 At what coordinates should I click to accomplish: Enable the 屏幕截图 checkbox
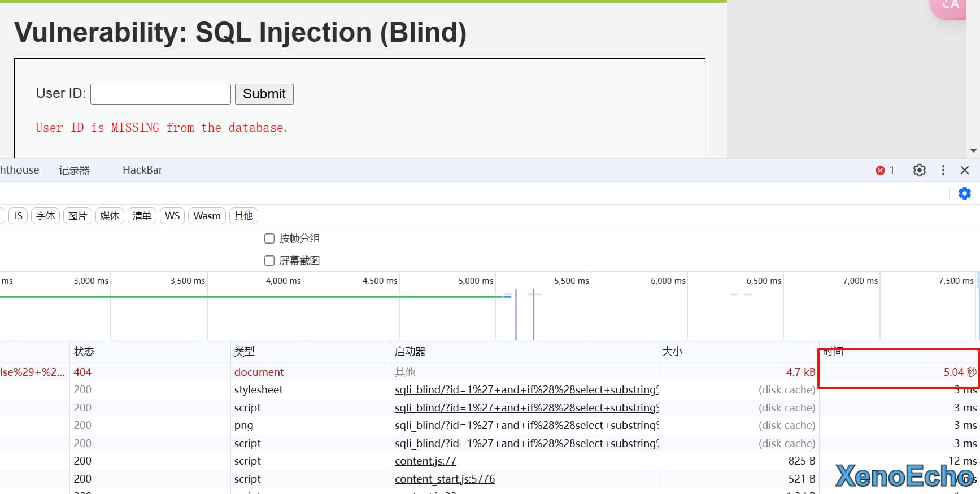(x=269, y=261)
